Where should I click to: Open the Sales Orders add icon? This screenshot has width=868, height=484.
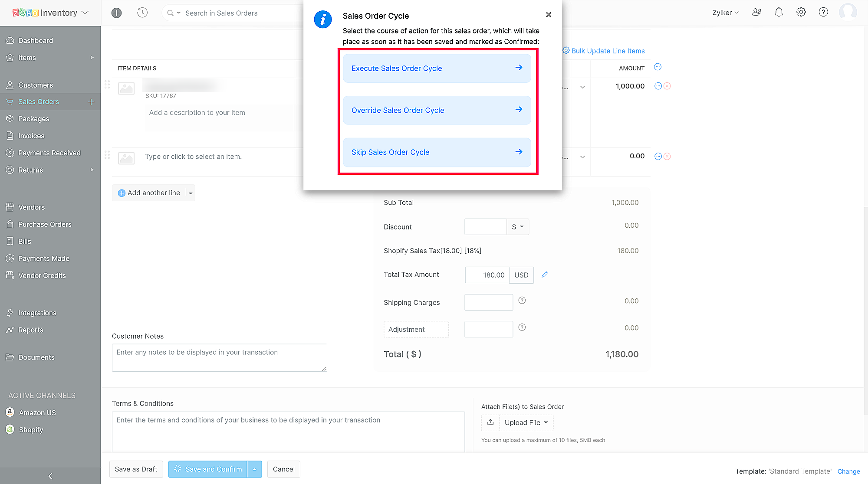point(92,102)
